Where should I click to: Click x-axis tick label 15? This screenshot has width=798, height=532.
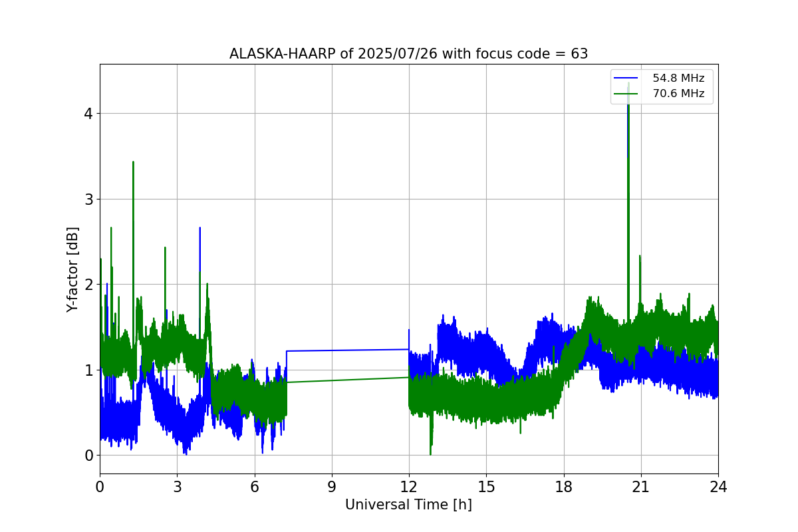486,486
